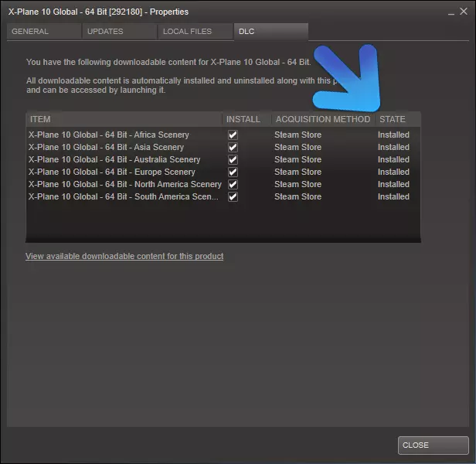Toggle South America Scenery install checkbox
476x464 pixels.
coord(233,197)
